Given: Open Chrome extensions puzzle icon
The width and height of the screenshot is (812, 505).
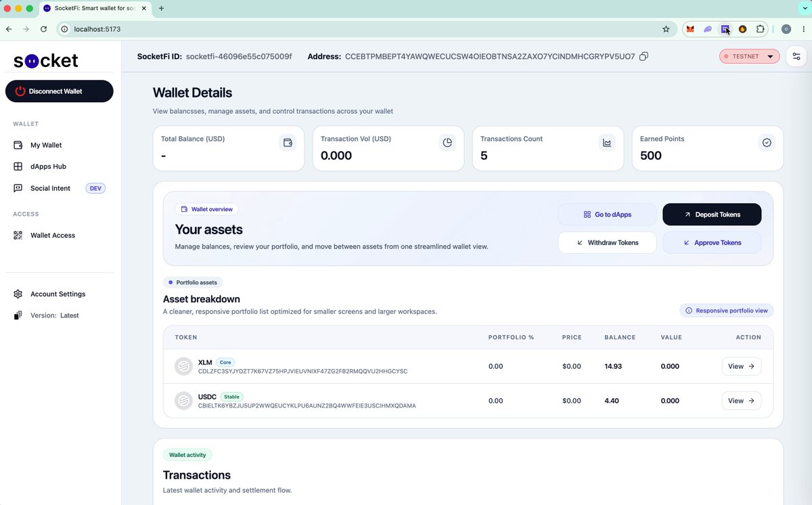Looking at the screenshot, I should 760,29.
